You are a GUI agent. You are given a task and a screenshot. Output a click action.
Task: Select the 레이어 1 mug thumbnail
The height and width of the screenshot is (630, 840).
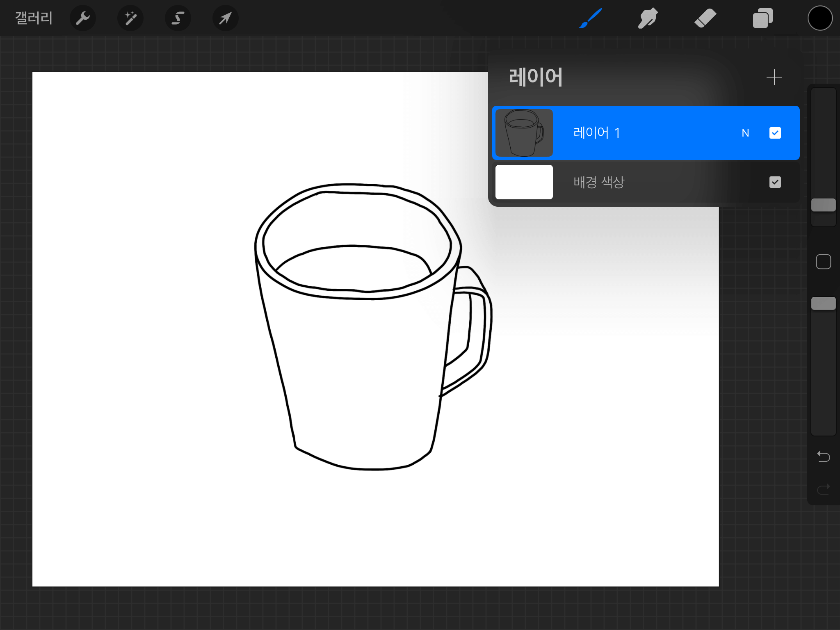(524, 133)
